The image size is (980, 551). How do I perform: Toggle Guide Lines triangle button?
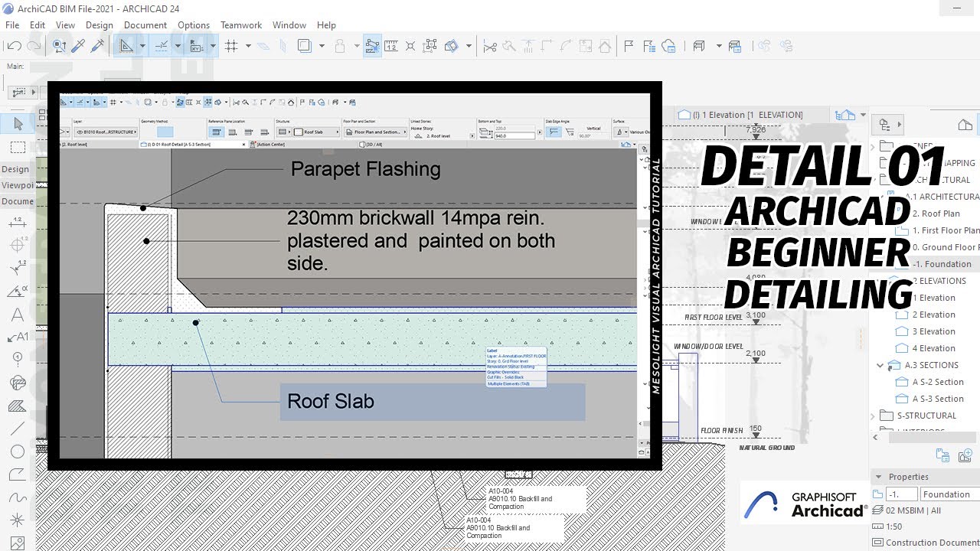(126, 46)
